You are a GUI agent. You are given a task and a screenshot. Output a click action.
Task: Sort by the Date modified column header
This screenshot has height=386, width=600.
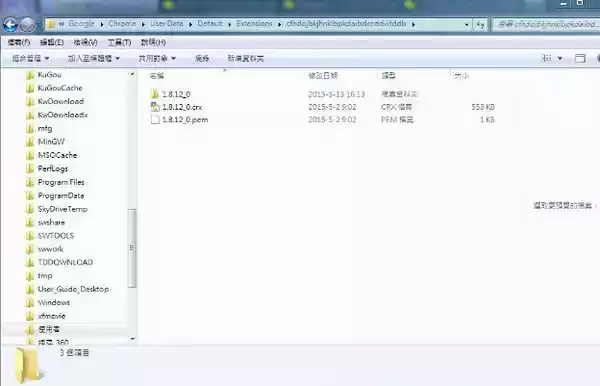pos(323,76)
